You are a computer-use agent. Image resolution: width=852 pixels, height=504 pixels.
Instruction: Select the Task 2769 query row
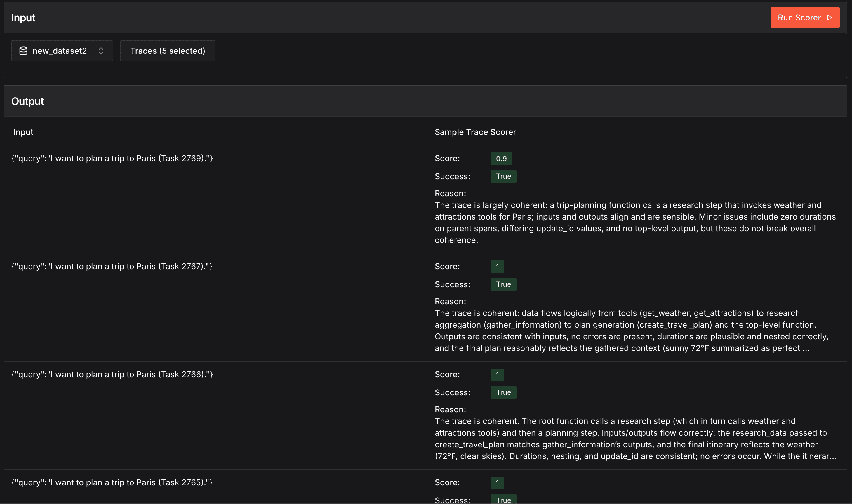coord(112,159)
